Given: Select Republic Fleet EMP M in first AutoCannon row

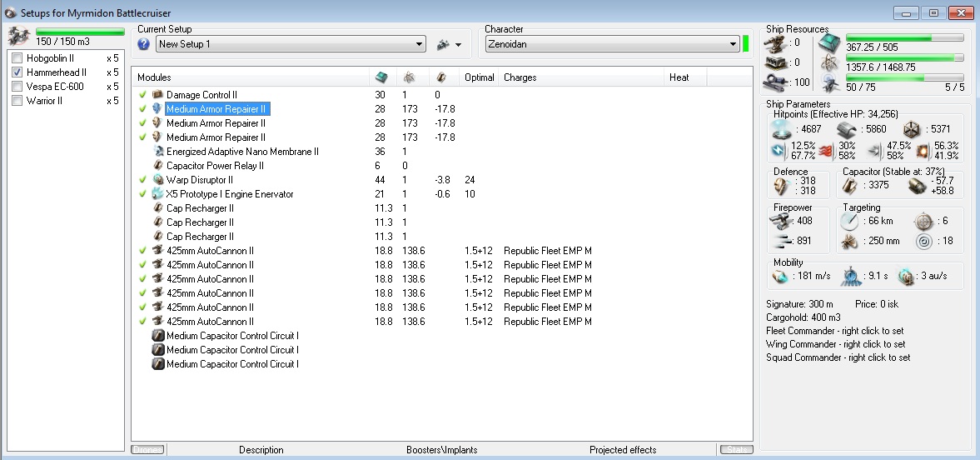Looking at the screenshot, I should click(x=548, y=250).
